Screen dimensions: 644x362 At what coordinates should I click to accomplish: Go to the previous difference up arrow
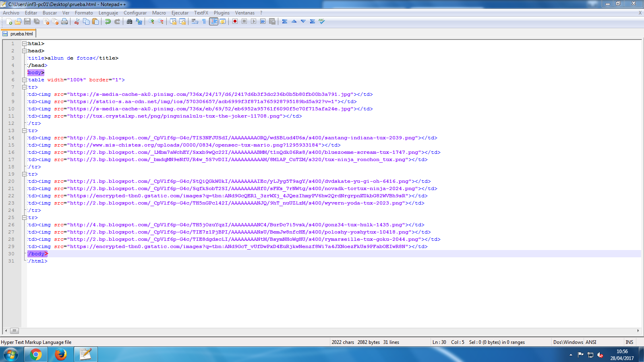(x=294, y=21)
